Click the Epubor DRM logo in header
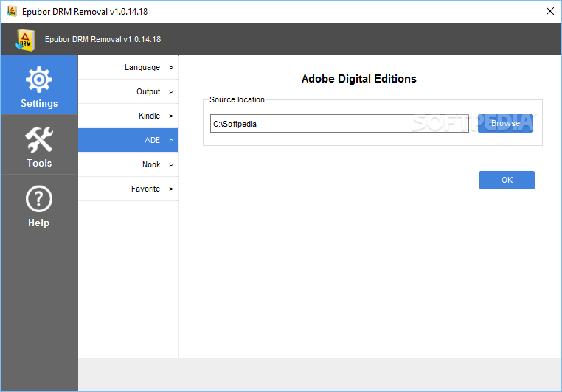Image resolution: width=562 pixels, height=392 pixels. (x=25, y=40)
